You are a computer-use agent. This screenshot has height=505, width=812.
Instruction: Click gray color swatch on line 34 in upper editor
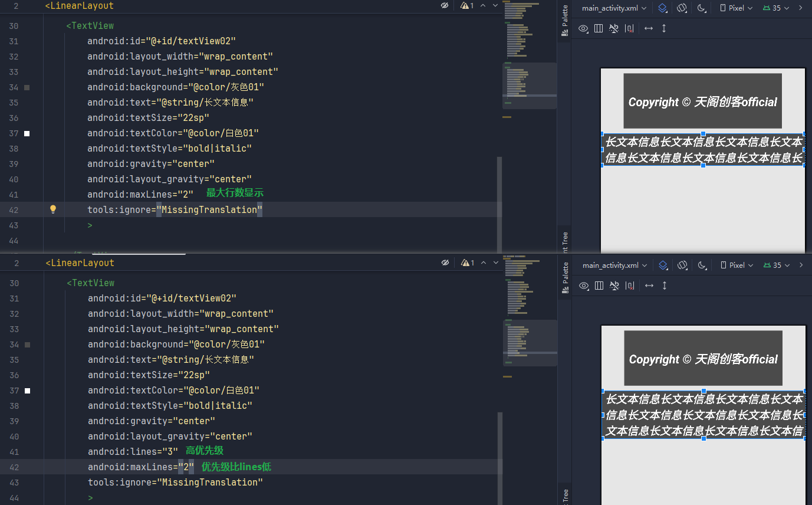coord(27,87)
